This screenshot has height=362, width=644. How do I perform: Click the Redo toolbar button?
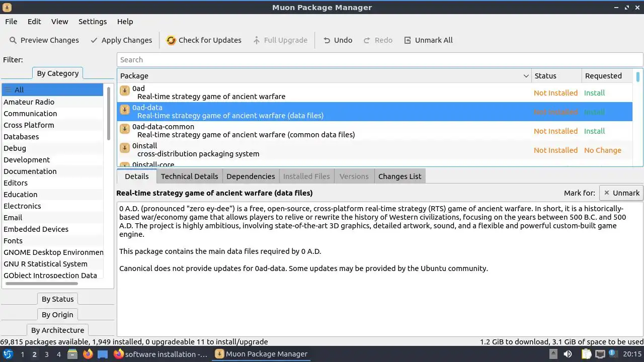pos(378,40)
